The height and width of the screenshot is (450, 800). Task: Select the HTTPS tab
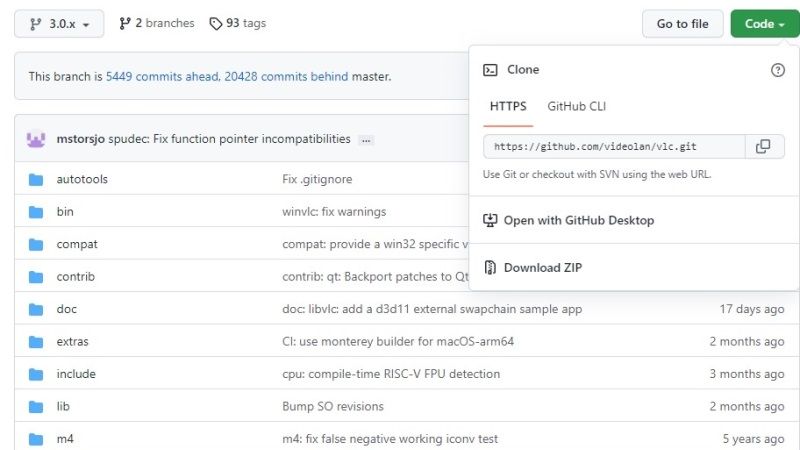point(508,106)
